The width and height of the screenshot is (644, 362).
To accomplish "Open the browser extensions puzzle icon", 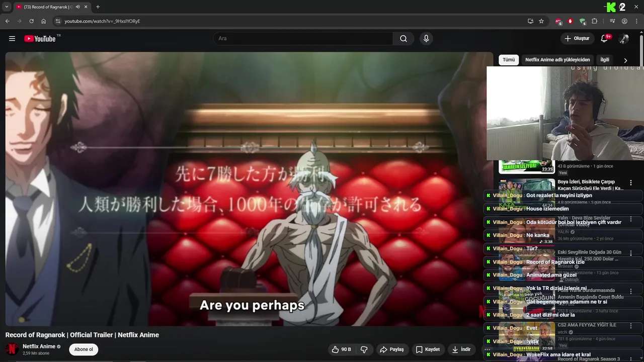I will pyautogui.click(x=594, y=21).
